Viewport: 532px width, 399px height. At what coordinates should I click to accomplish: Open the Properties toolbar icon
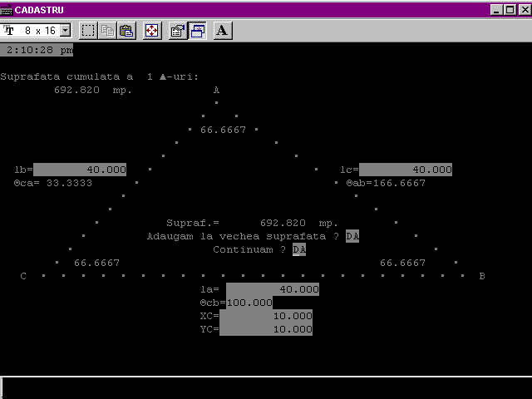pos(177,31)
